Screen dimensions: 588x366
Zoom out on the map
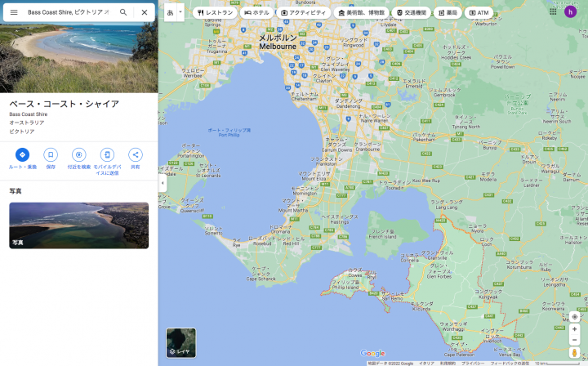574,340
